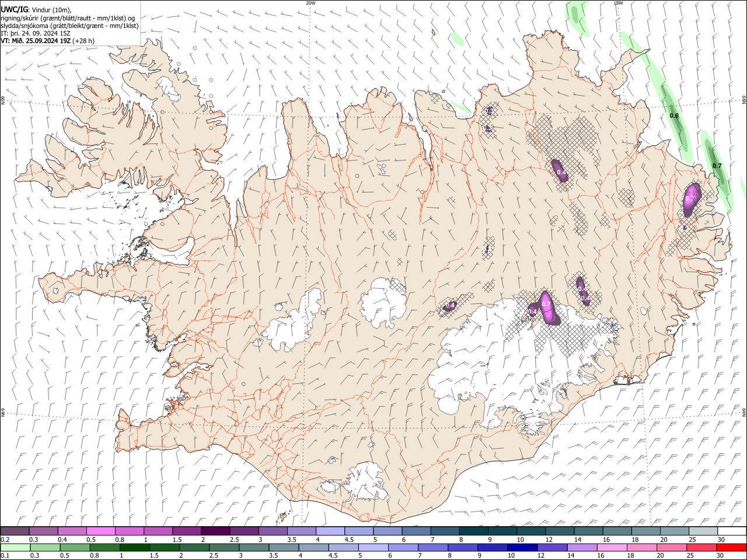
Task: Click the '15W' longitude label
Action: click(618, 3)
